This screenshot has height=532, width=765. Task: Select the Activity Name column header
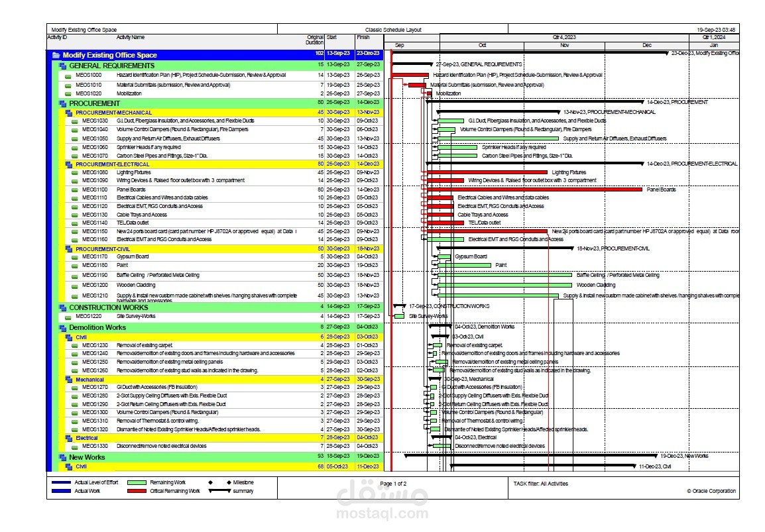tap(131, 37)
